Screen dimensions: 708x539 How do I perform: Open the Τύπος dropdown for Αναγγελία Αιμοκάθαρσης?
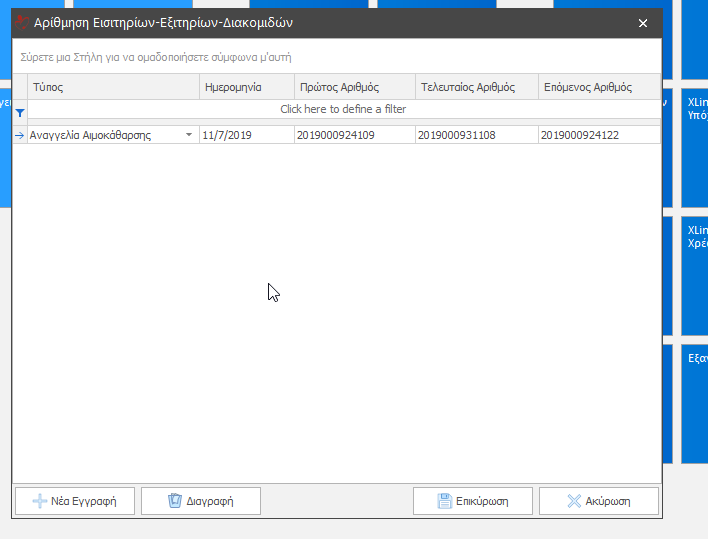point(189,135)
